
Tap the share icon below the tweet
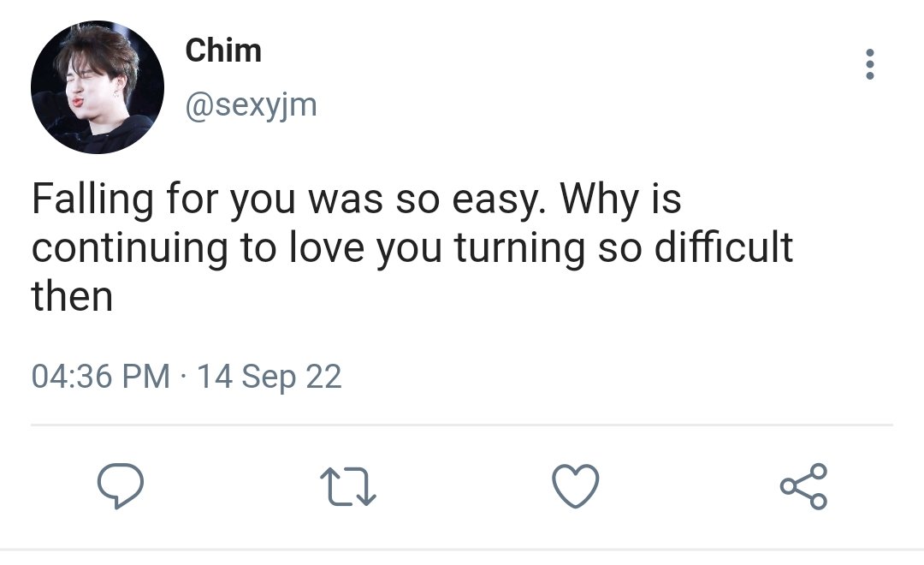(x=803, y=486)
